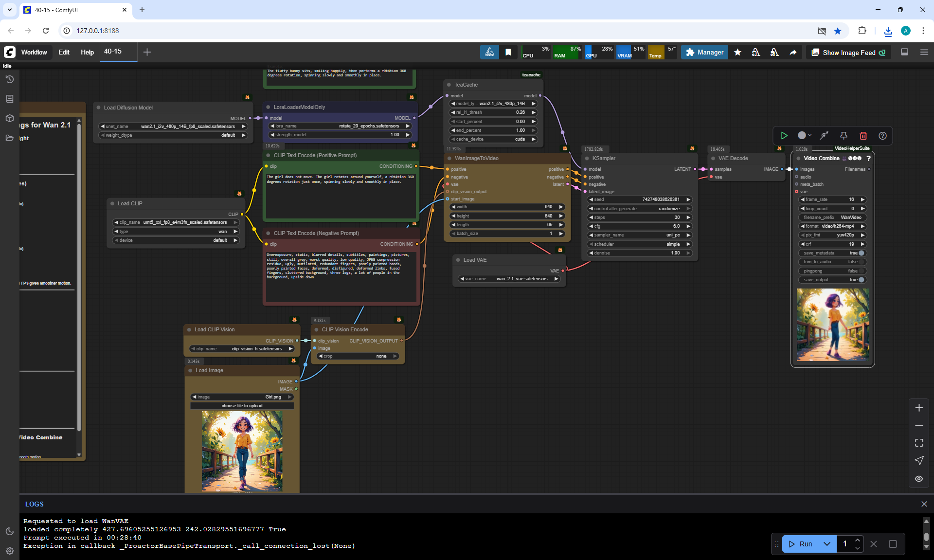This screenshot has height=560, width=934.
Task: Open node library cube icon
Action: tap(9, 118)
